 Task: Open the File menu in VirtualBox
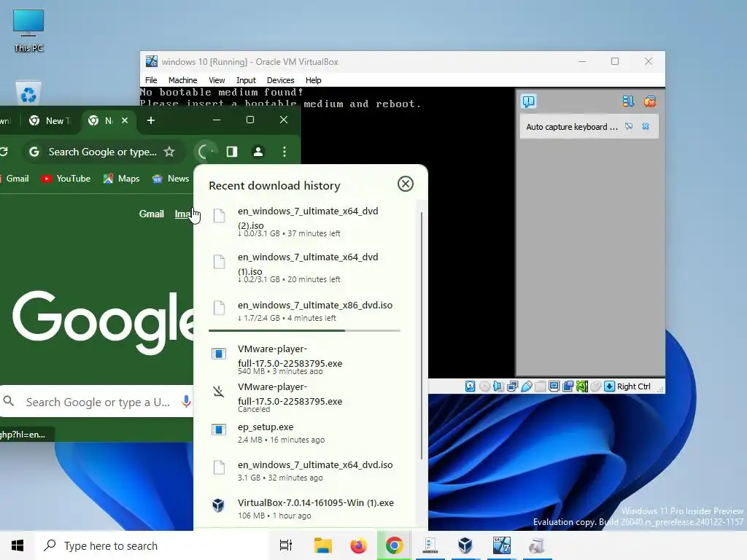coord(151,80)
